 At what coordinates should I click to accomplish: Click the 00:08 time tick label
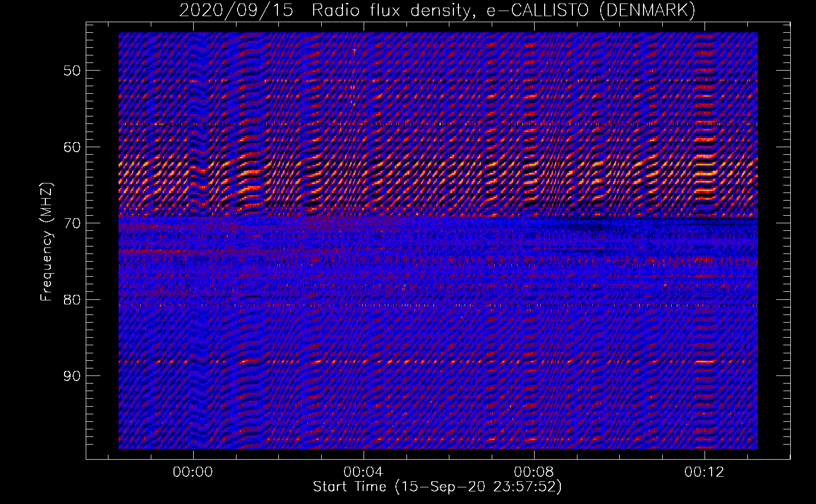point(534,472)
